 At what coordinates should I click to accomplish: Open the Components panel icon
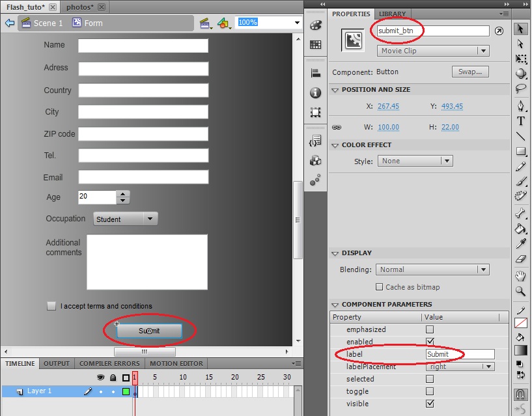pos(316,161)
